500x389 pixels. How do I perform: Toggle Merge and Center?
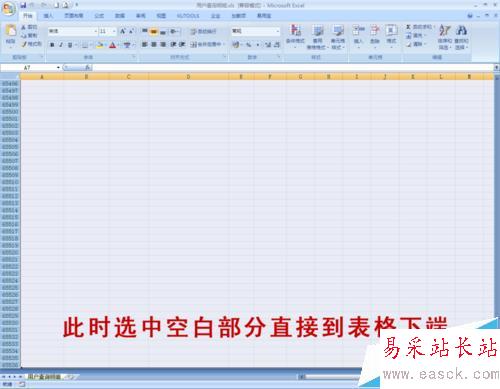pos(206,44)
